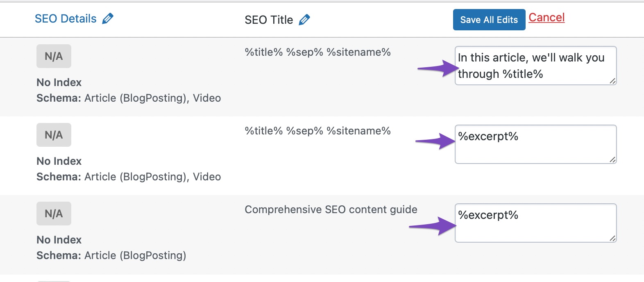
Task: Click the pencil icon beside SEO Details
Action: (108, 18)
